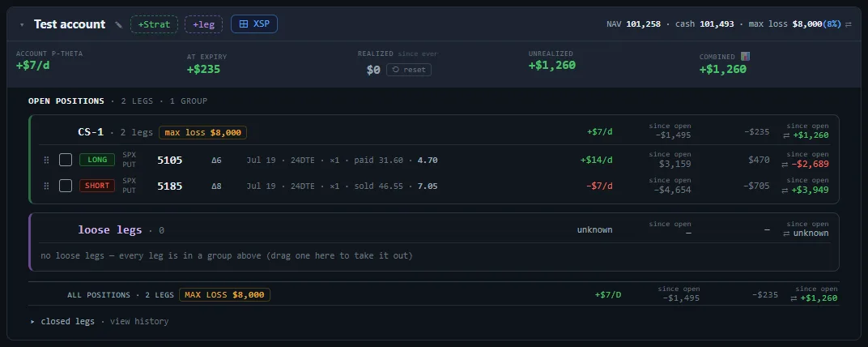Toggle swap icon in All Positions row
The width and height of the screenshot is (868, 347).
click(794, 298)
